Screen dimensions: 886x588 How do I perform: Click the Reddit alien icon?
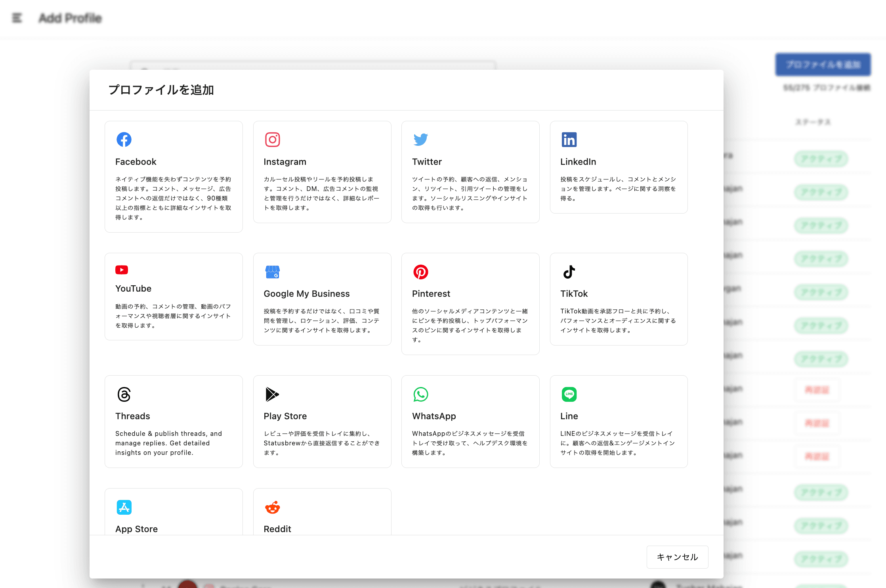click(273, 507)
